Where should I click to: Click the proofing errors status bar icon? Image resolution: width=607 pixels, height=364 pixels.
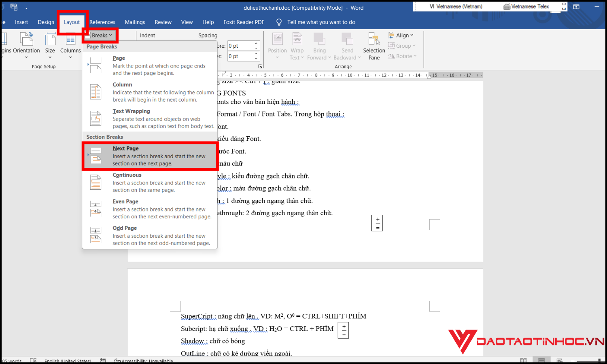33,361
